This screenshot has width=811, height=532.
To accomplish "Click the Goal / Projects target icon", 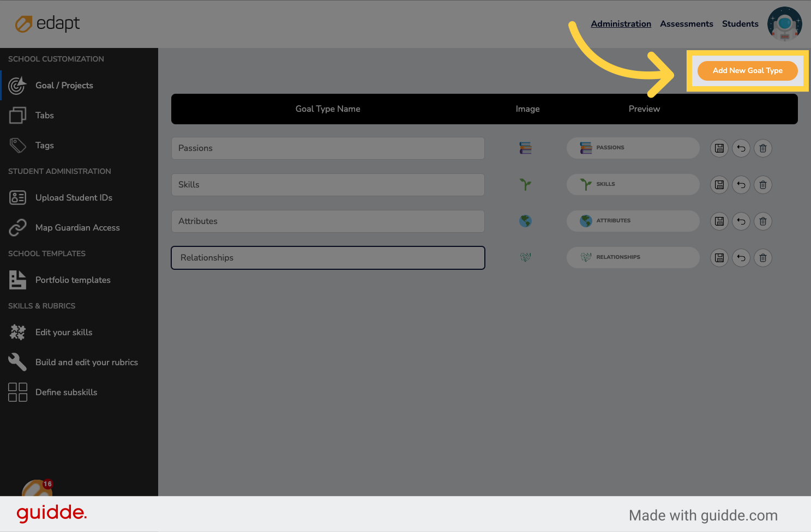I will pyautogui.click(x=17, y=86).
